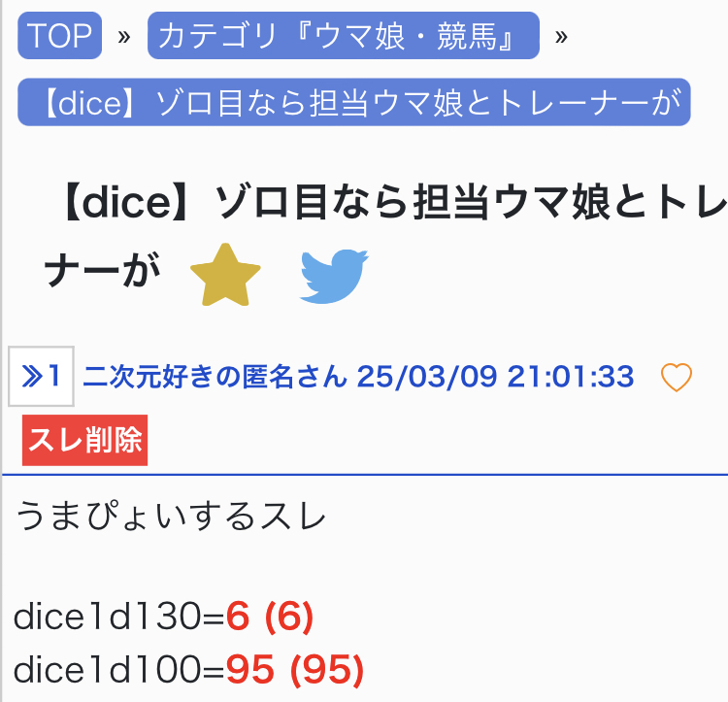Click the double-chevron in the »1 box
Screen dimensions: 728x702
point(32,376)
